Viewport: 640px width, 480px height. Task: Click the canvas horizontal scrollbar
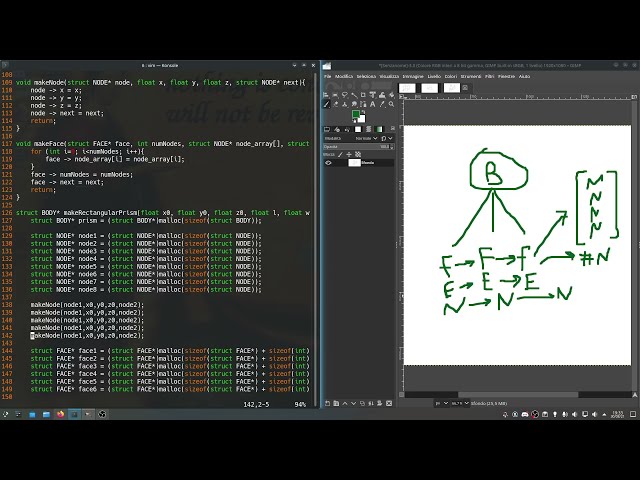(518, 395)
